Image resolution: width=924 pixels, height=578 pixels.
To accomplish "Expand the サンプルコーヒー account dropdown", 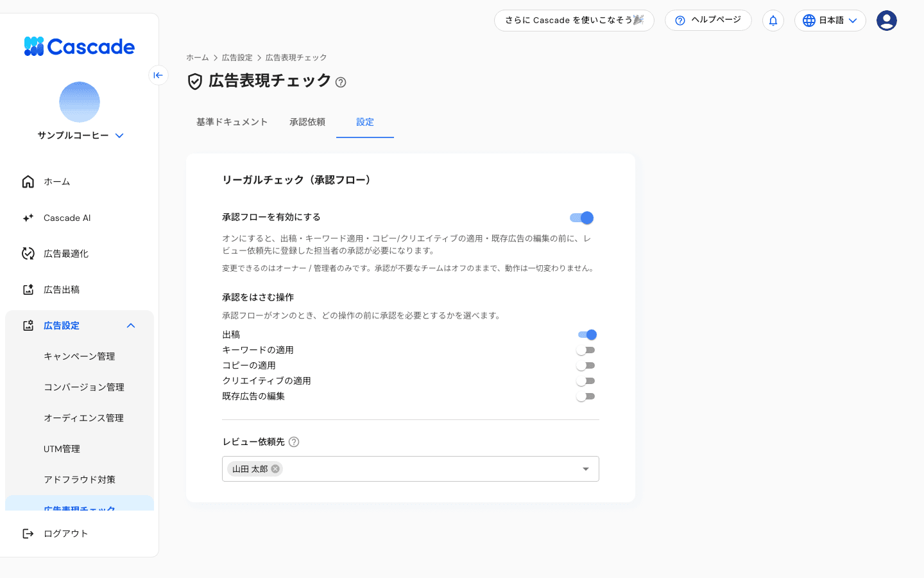I will coord(119,136).
